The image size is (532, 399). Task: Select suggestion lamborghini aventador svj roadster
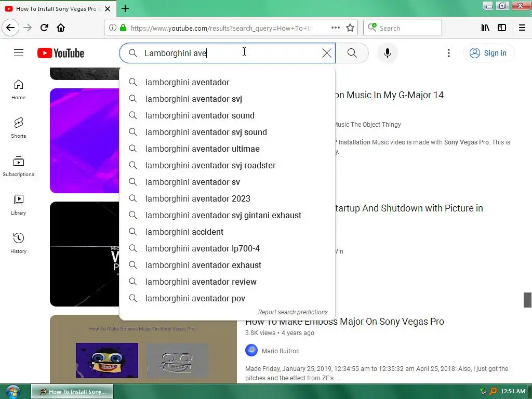227,165
